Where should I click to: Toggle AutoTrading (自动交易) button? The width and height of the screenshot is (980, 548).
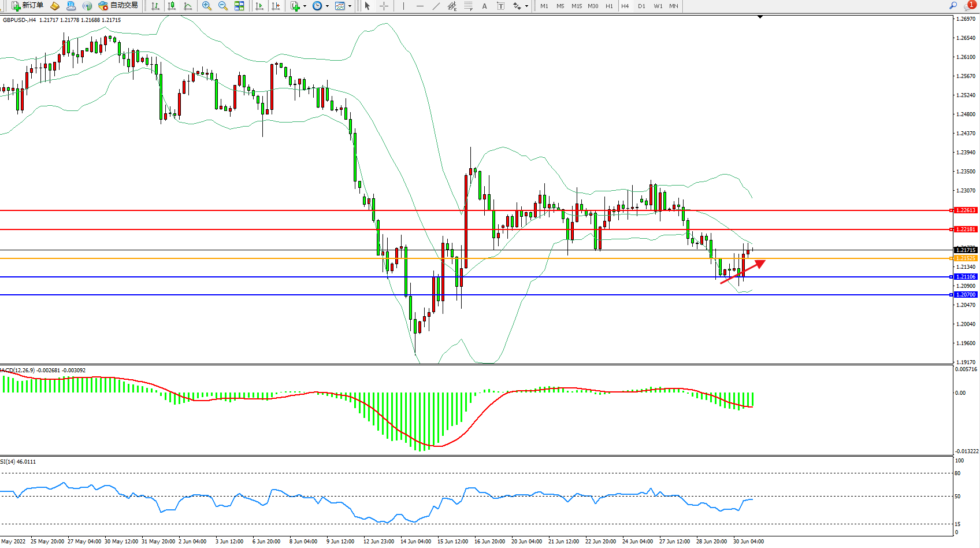point(118,6)
